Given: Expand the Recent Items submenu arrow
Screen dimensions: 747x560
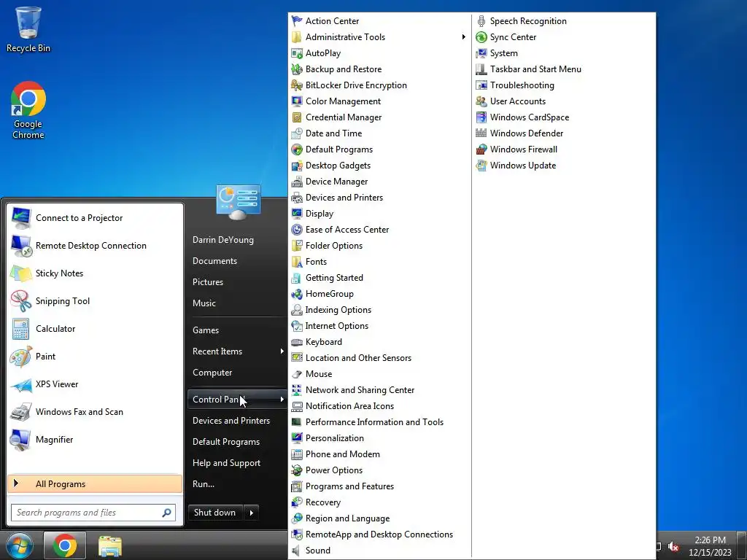Looking at the screenshot, I should 282,351.
